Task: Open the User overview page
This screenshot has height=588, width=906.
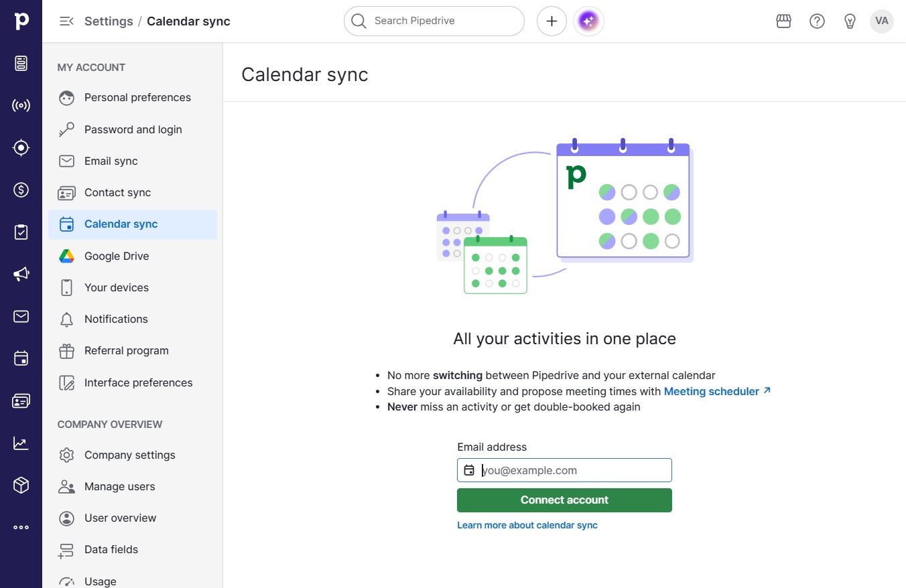Action: pos(133,518)
